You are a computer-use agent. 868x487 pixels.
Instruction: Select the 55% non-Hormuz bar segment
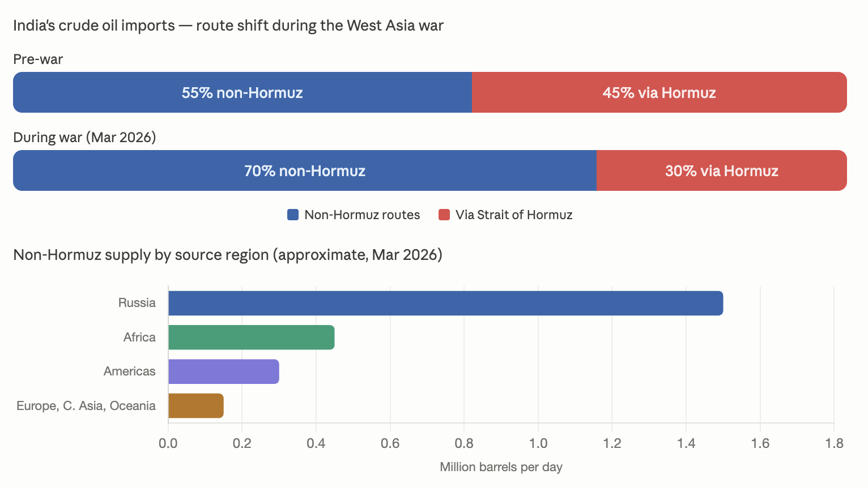click(242, 92)
